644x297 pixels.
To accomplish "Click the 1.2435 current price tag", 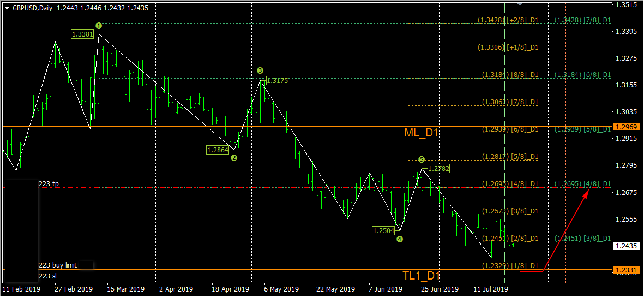I will coord(626,246).
